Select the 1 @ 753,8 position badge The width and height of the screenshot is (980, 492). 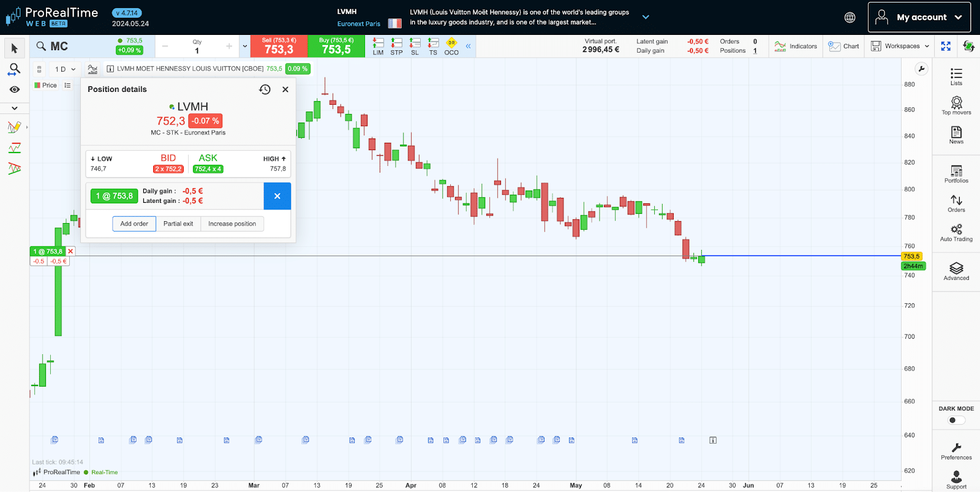pos(114,196)
